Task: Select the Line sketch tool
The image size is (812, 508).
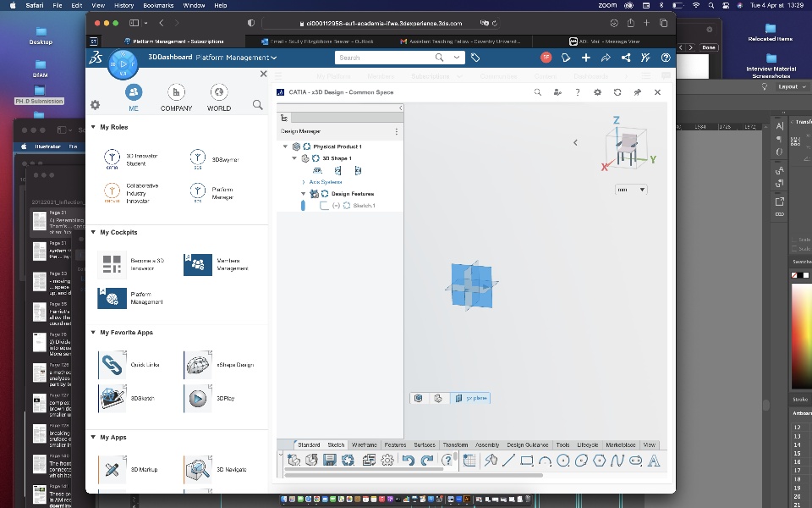Action: tap(508, 461)
